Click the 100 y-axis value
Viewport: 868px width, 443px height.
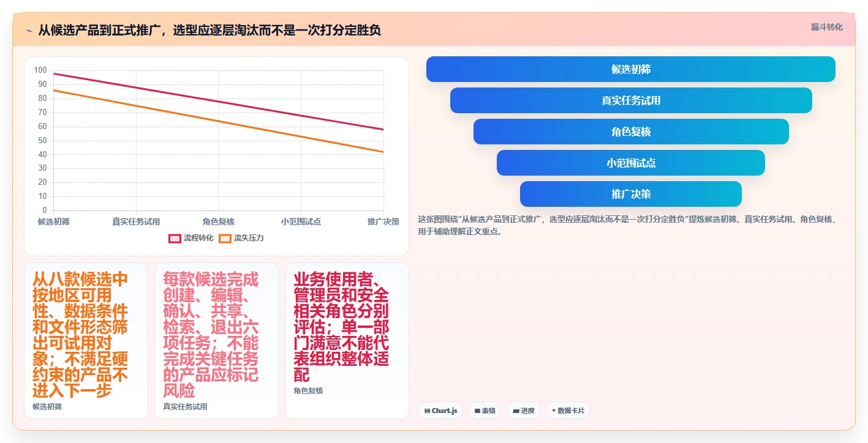point(40,70)
